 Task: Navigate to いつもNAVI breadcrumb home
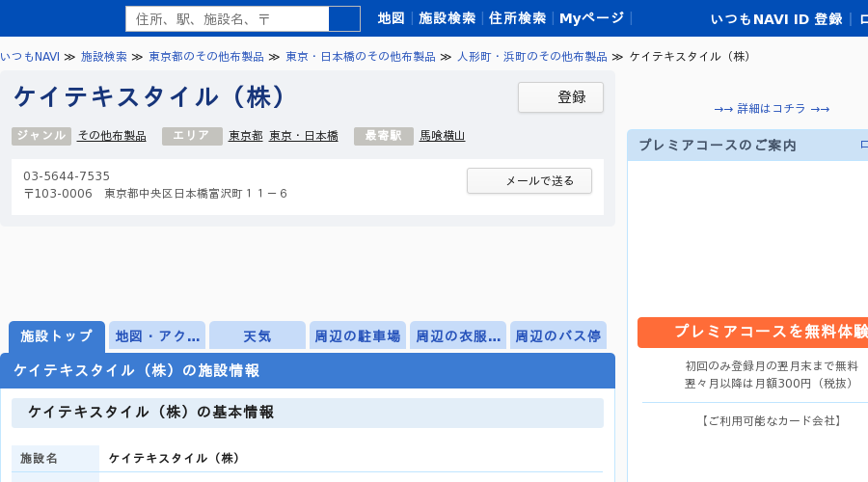pyautogui.click(x=30, y=57)
